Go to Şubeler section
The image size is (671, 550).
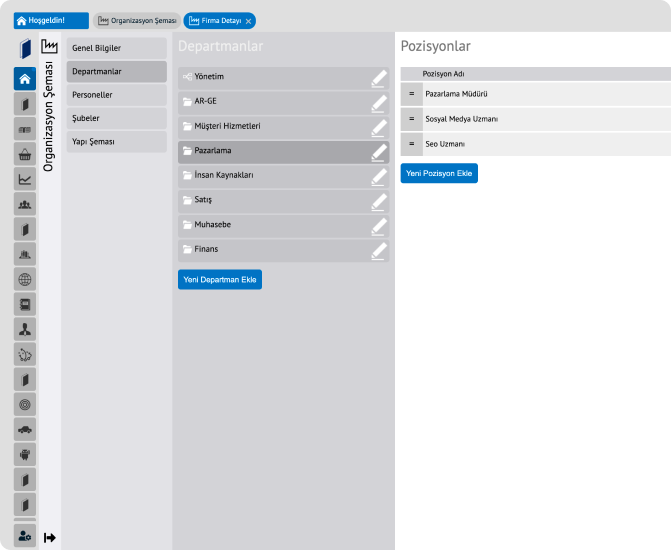[x=116, y=118]
